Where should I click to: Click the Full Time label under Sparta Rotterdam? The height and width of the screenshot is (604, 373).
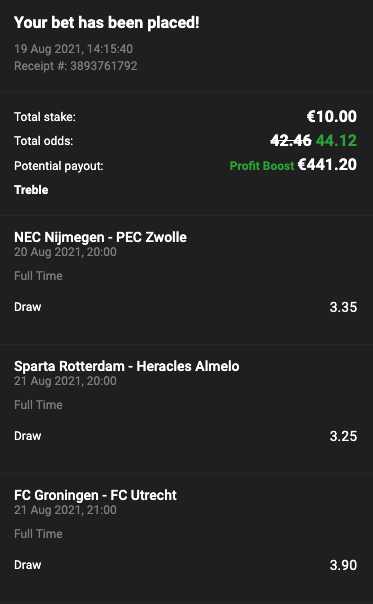(38, 405)
